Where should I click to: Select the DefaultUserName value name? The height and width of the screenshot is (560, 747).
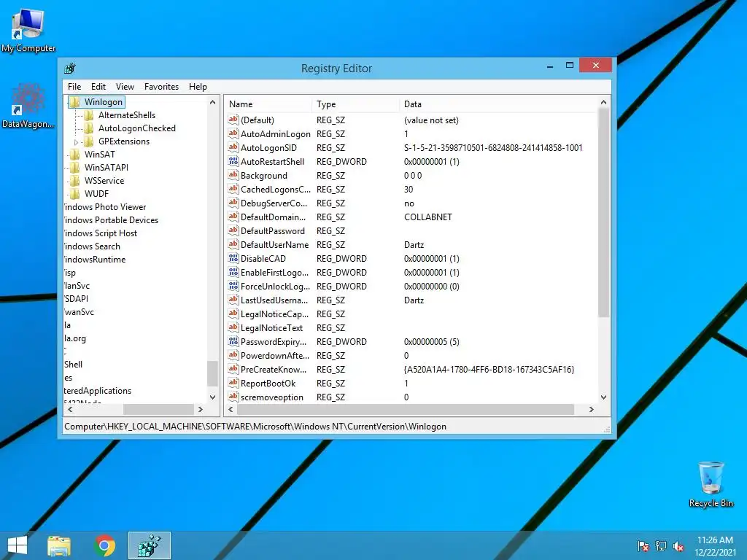(274, 245)
